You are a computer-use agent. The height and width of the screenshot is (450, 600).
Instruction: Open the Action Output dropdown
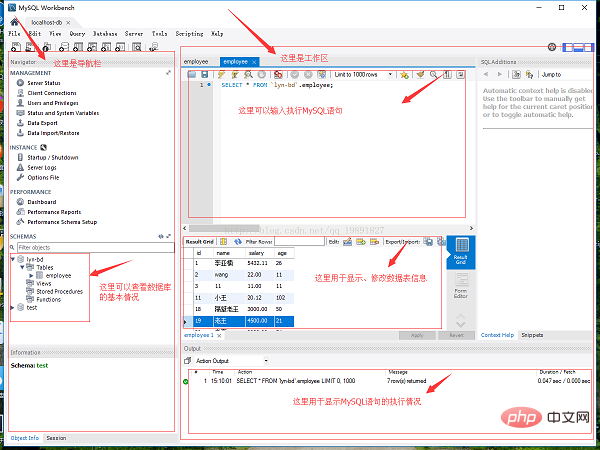click(x=232, y=360)
